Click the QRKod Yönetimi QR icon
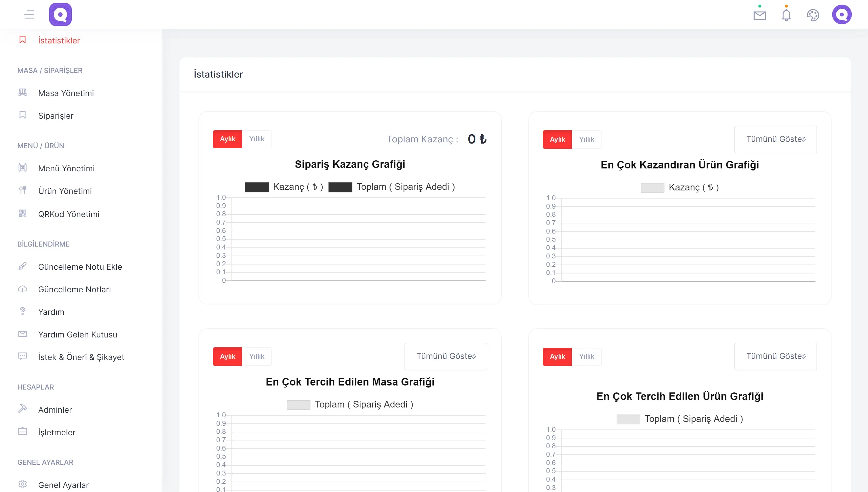This screenshot has width=868, height=492. [23, 213]
